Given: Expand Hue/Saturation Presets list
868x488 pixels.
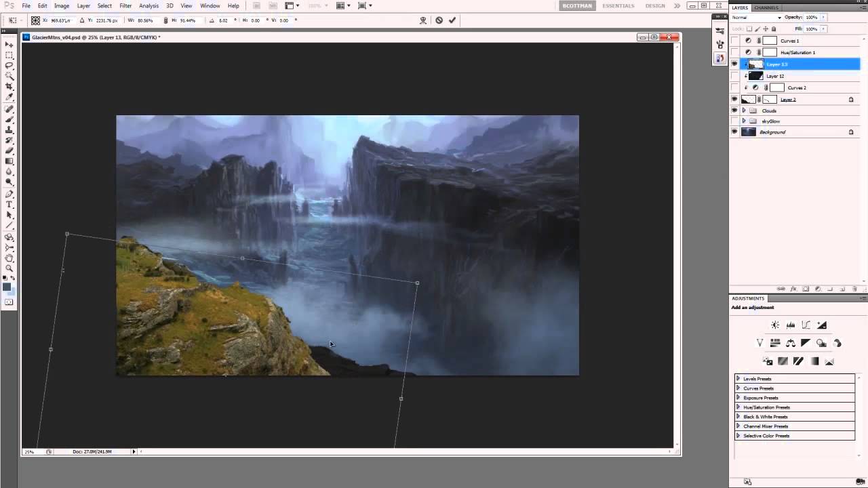Looking at the screenshot, I should 738,407.
